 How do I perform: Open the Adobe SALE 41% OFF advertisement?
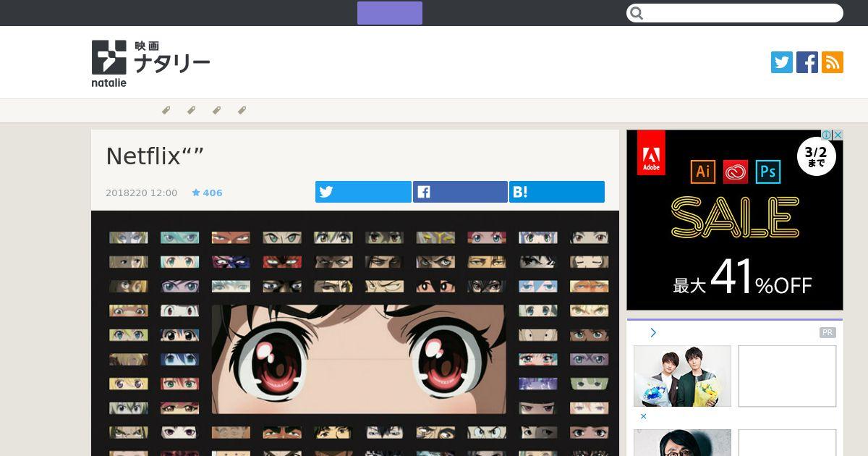(x=735, y=220)
